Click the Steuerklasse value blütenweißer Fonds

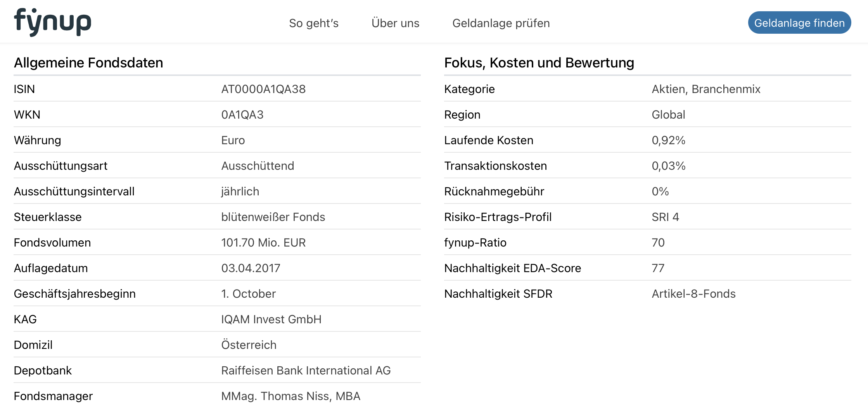click(273, 217)
